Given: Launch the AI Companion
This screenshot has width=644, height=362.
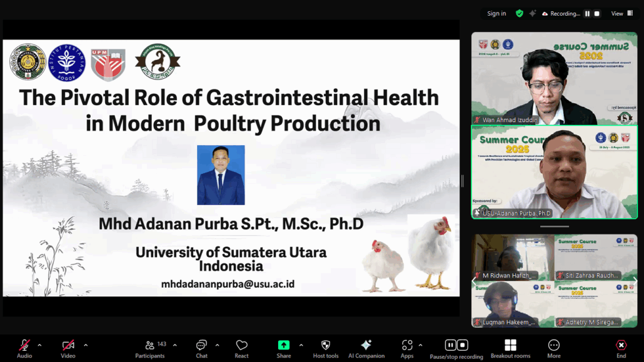Looking at the screenshot, I should (x=366, y=346).
